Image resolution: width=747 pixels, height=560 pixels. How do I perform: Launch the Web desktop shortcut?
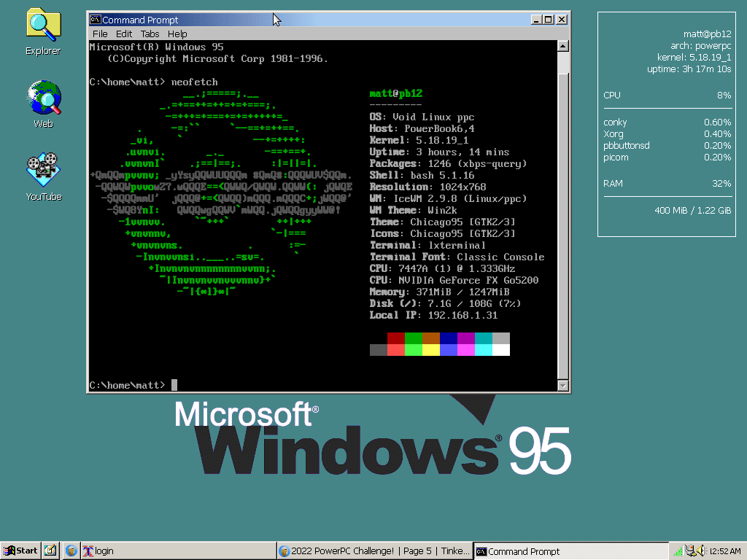click(43, 105)
